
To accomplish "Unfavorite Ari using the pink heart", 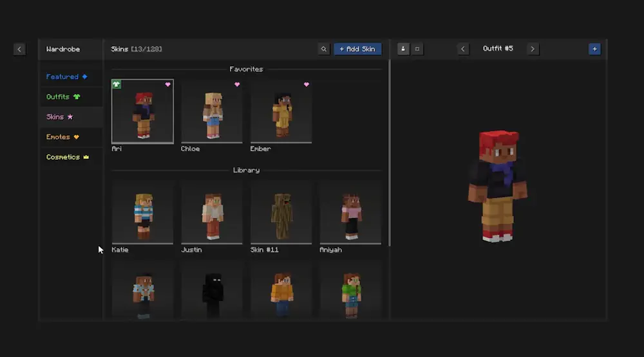I will tap(167, 84).
